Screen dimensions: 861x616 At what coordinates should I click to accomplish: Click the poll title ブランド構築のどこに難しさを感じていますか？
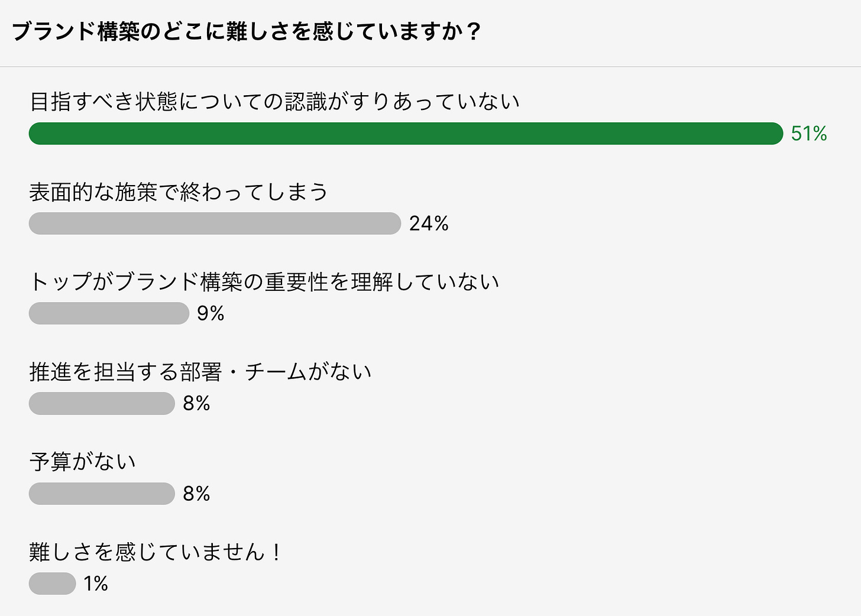[247, 31]
